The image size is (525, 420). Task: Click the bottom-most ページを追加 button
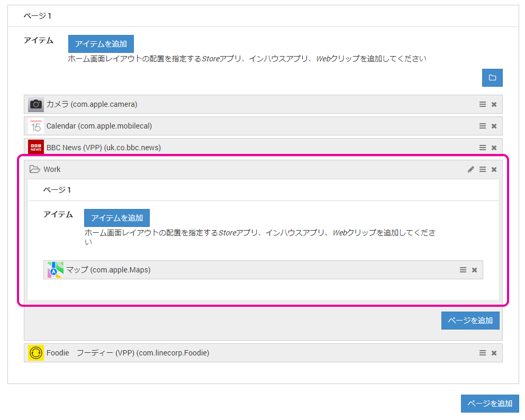490,404
